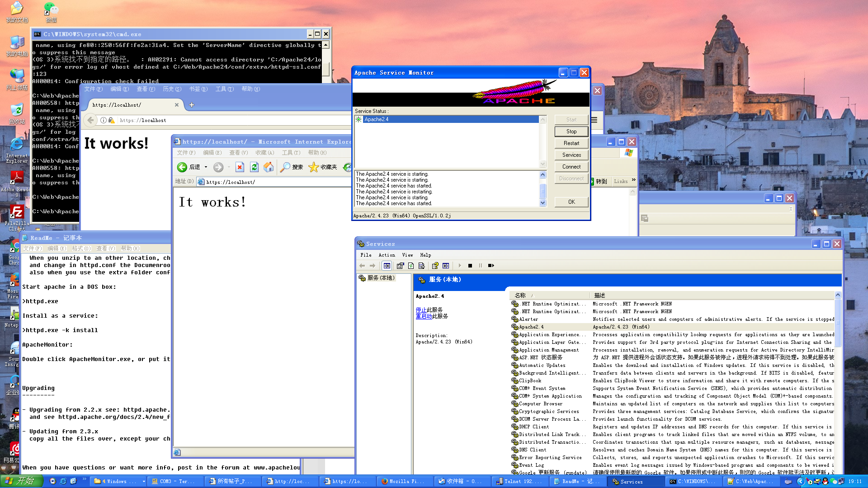Click Stop Service square icon in Services toolbar

(x=470, y=266)
